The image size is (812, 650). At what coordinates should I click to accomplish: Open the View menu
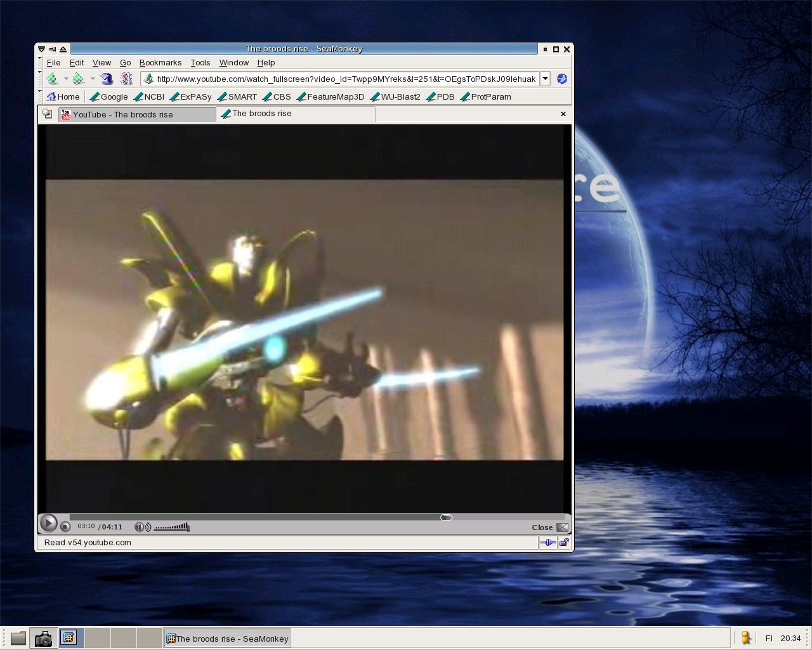101,62
